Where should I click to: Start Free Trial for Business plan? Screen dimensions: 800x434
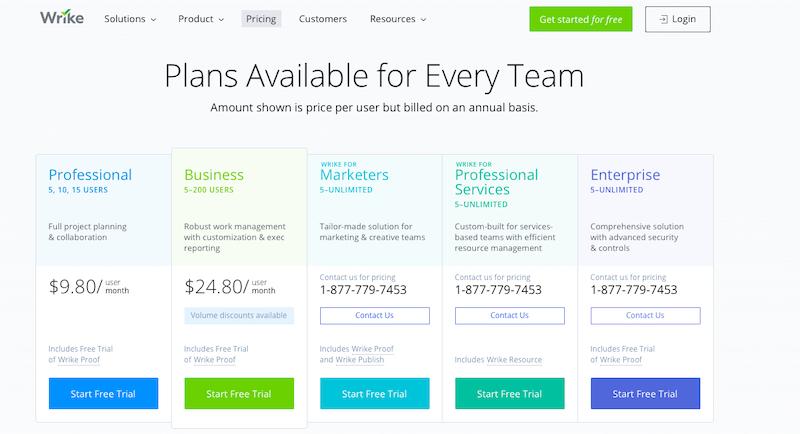[239, 394]
